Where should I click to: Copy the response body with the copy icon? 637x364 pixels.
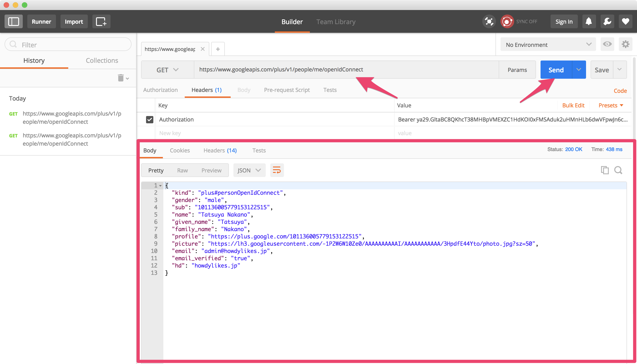605,170
